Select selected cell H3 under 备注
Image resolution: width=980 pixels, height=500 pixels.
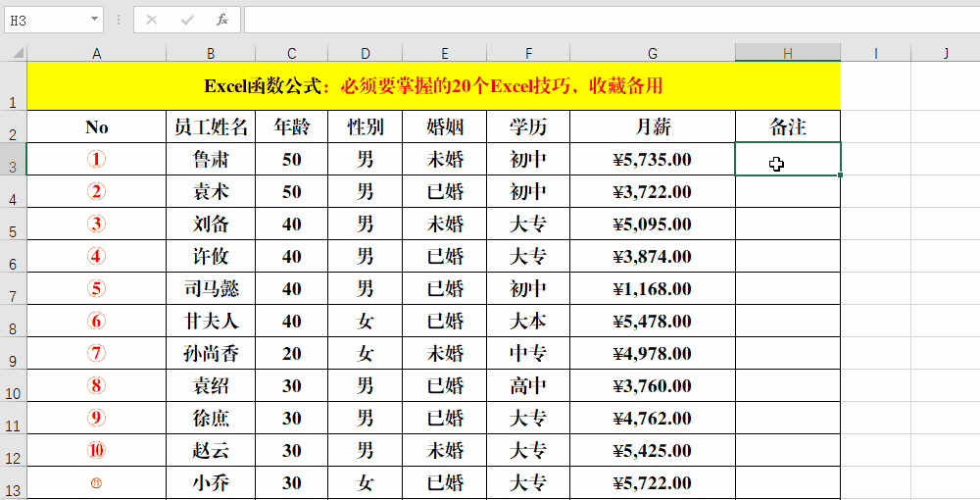[788, 159]
